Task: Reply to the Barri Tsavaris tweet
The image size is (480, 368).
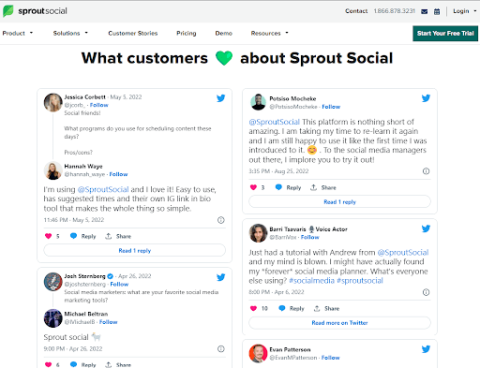Action: coord(292,308)
